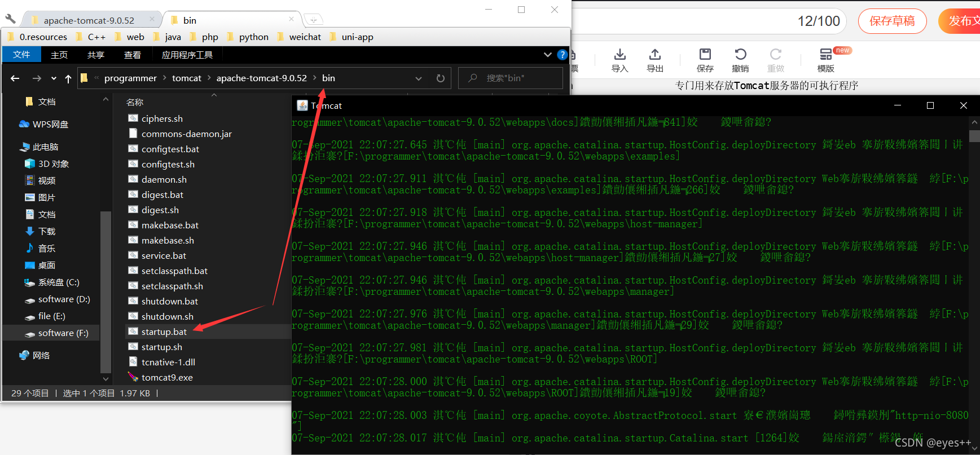Select 音乐 folder in navigation pane
Image resolution: width=980 pixels, height=455 pixels.
[x=40, y=248]
